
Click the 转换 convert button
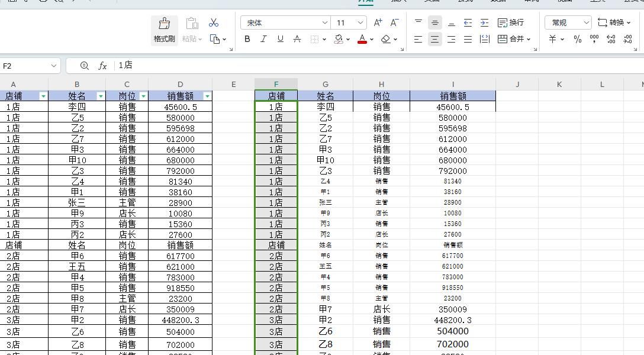617,22
